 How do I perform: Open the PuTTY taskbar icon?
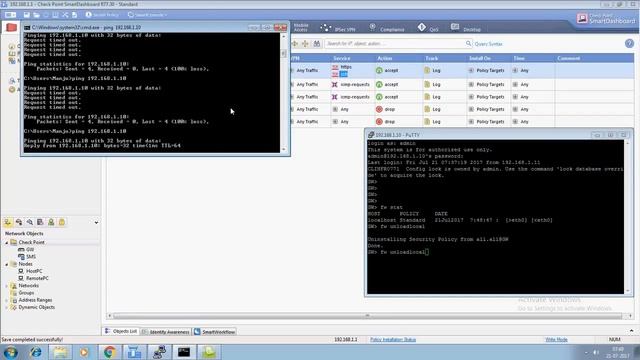click(x=159, y=352)
